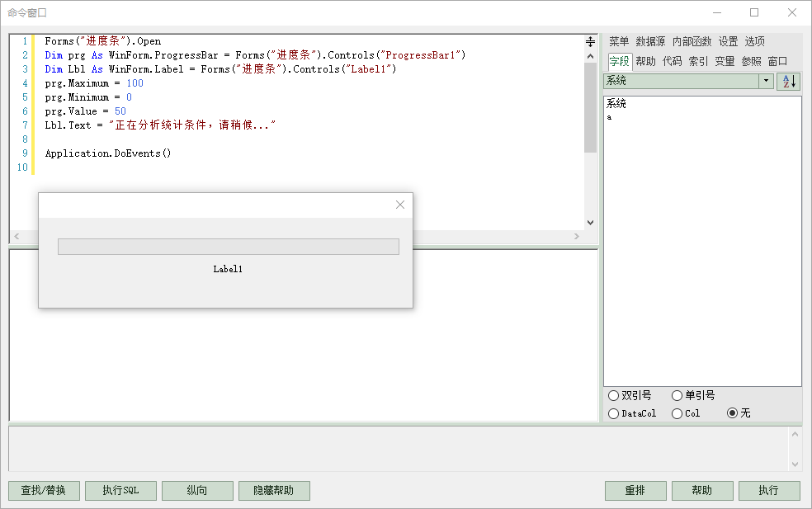Click code line prg.Maximum = 100

94,83
